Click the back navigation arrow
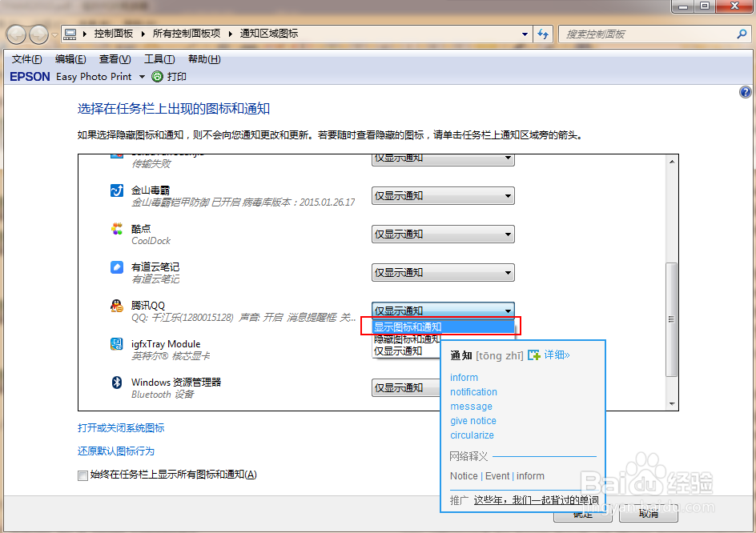756x533 pixels. (x=16, y=34)
